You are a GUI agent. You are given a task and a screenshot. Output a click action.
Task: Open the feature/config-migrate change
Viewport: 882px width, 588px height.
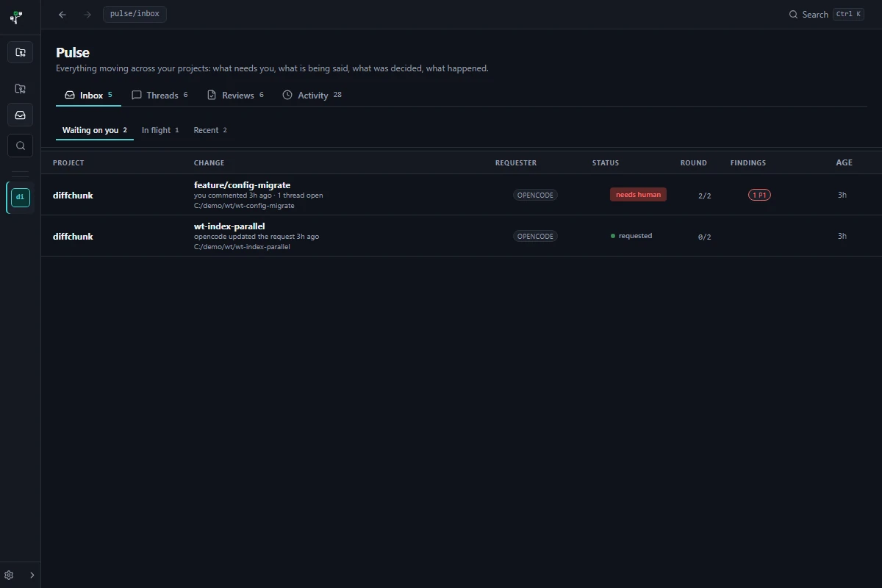(x=242, y=185)
